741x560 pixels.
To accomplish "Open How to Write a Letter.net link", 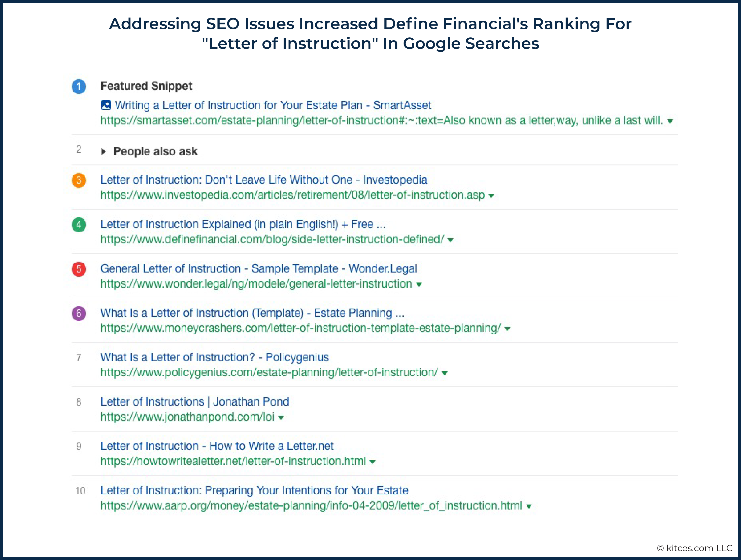I will point(217,446).
